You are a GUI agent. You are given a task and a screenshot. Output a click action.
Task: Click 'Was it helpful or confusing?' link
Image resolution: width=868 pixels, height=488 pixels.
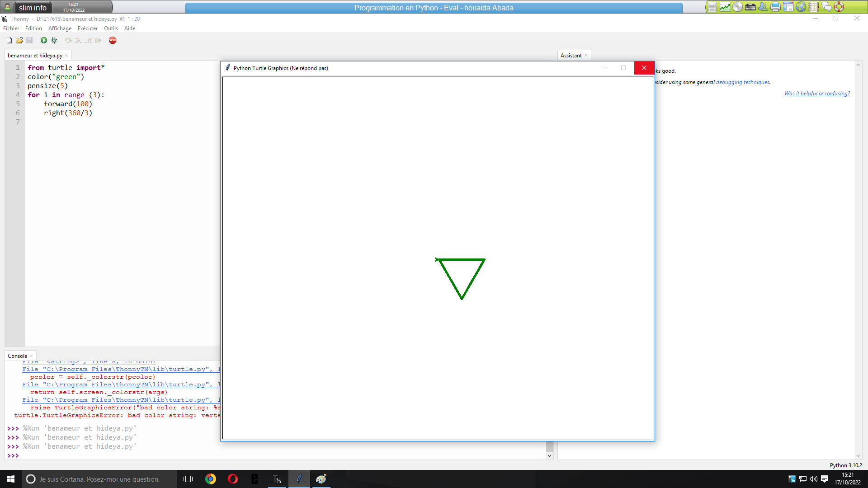817,94
